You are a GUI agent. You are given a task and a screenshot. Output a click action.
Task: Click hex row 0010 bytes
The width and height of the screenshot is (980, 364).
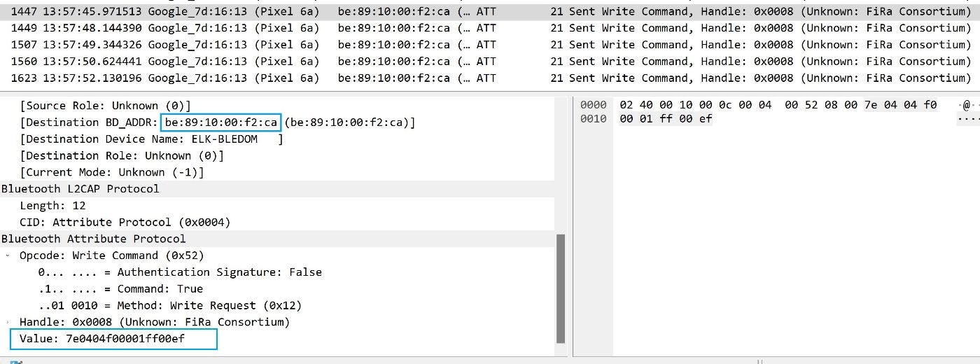click(666, 119)
